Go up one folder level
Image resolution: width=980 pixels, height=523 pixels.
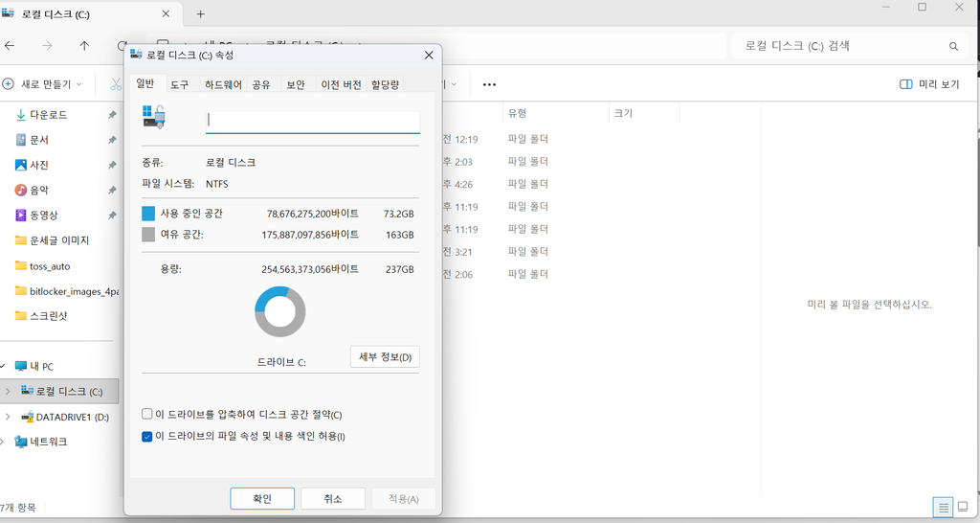[84, 46]
